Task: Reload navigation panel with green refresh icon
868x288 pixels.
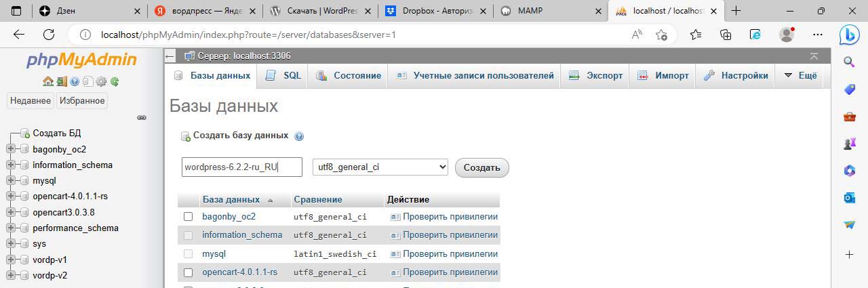Action: 115,81
